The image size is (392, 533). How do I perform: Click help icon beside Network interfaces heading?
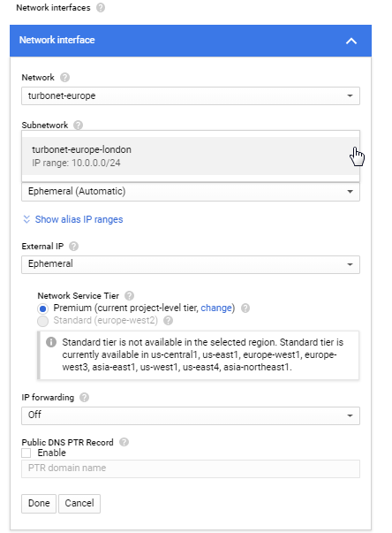point(101,7)
